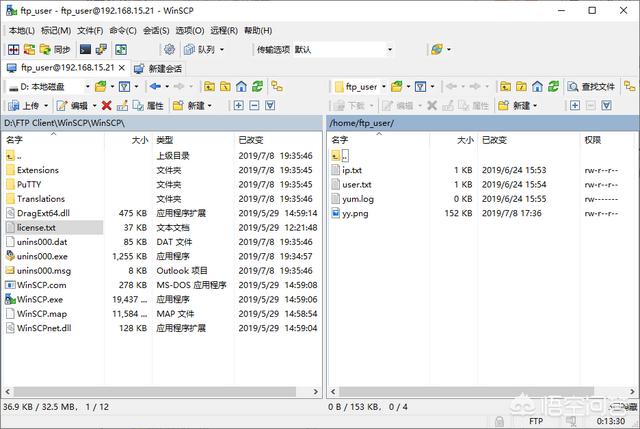The height and width of the screenshot is (429, 640).
Task: Refresh the local panel
Action: point(257,86)
